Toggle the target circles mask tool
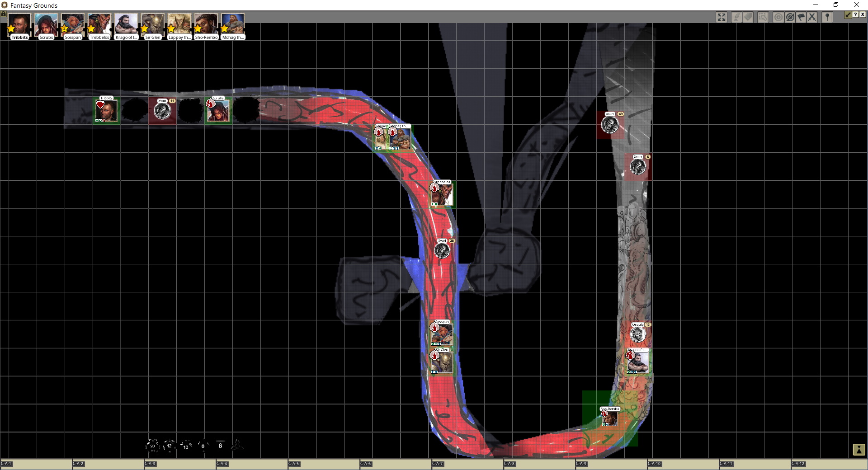Screen dimensions: 868x470 [778, 17]
